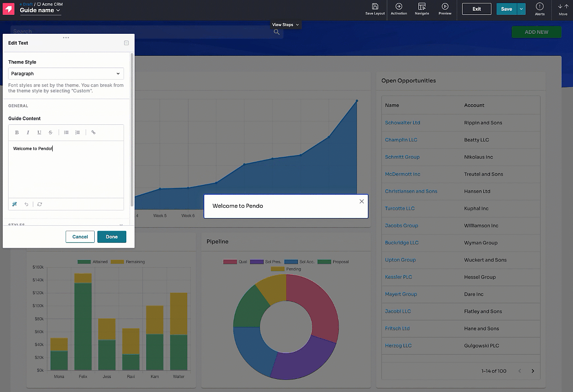This screenshot has height=392, width=573.
Task: Close the Welcome to Pendo guide
Action: 362,201
